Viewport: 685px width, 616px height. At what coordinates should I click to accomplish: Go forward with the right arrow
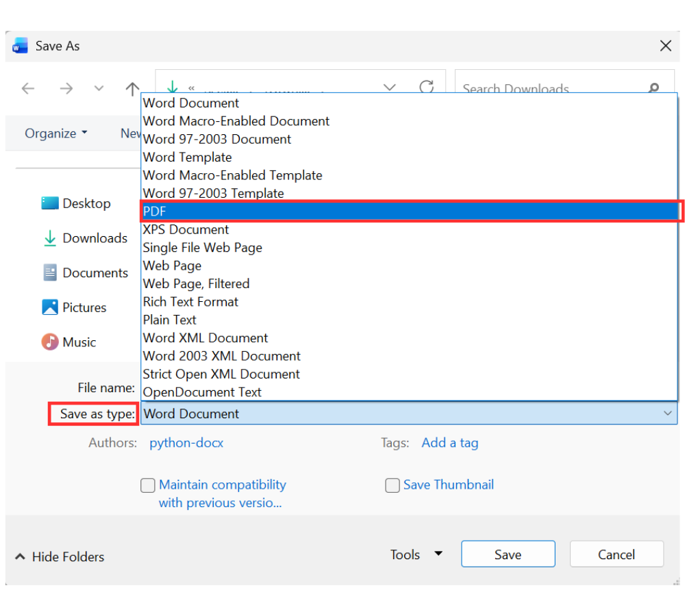[x=66, y=88]
